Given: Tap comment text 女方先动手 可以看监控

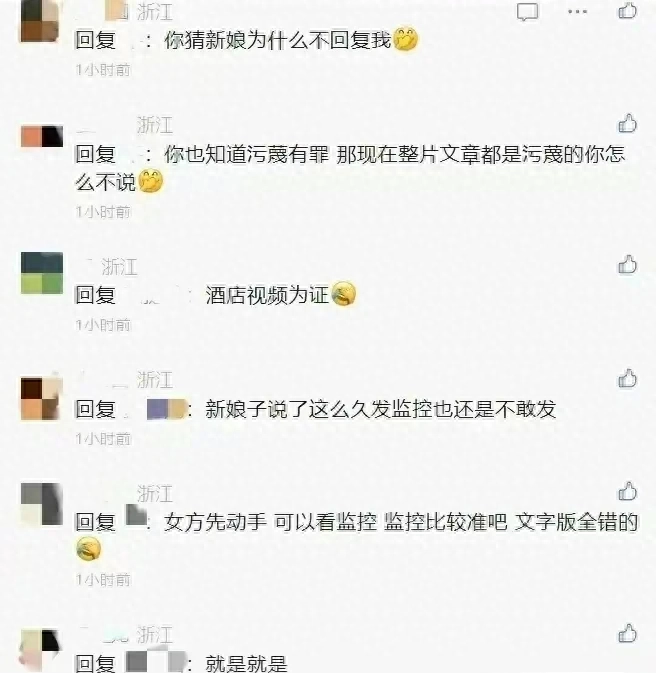Looking at the screenshot, I should pos(270,522).
